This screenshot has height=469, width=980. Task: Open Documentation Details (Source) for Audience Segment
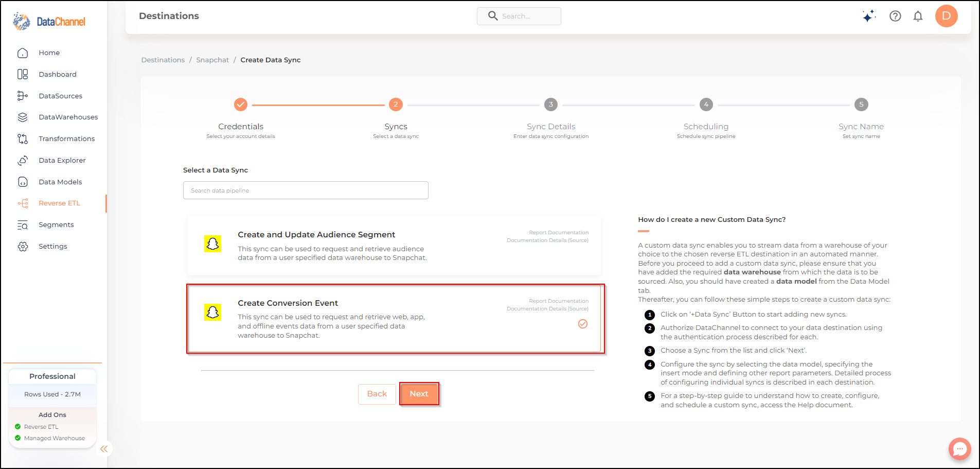[547, 240]
